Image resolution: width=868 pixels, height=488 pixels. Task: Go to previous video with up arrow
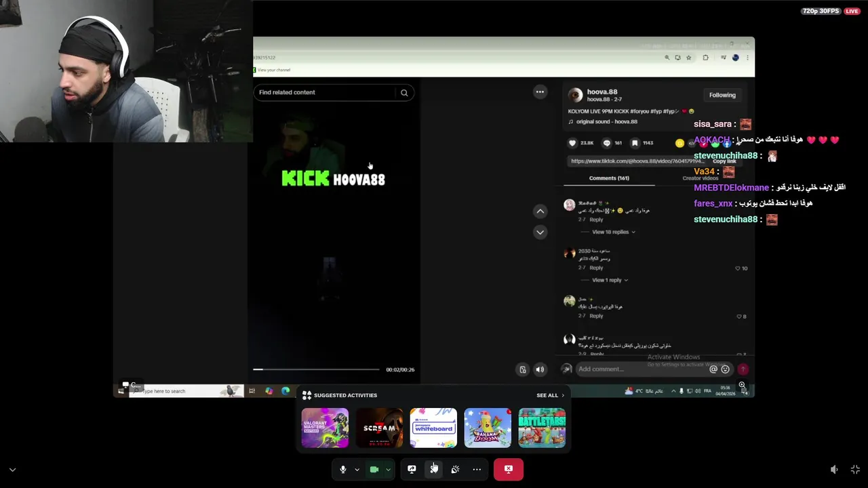pyautogui.click(x=540, y=211)
